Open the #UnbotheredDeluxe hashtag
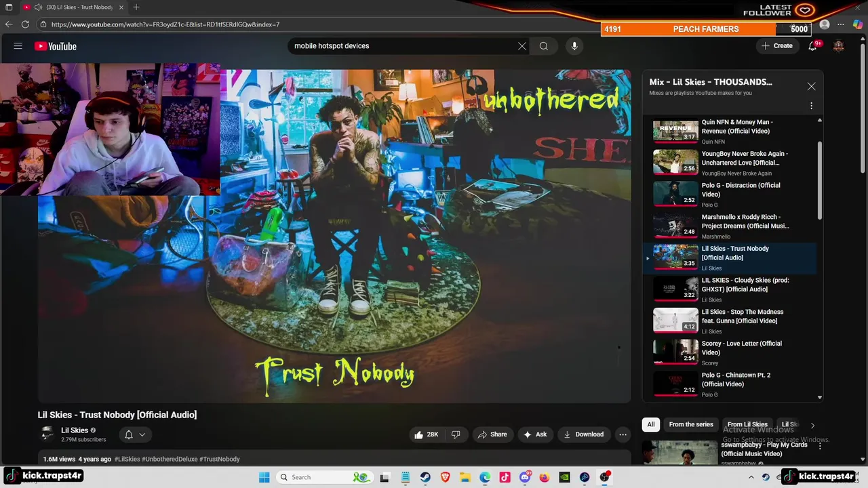Screen dimensions: 868x488 coord(170,459)
